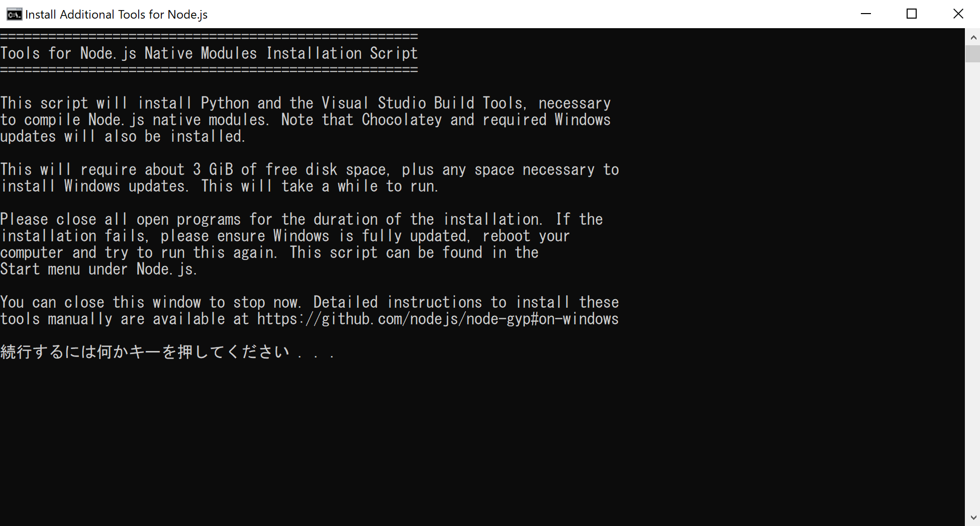Viewport: 980px width, 526px height.
Task: Click the Japanese 'press any key' prompt
Action: [x=167, y=352]
